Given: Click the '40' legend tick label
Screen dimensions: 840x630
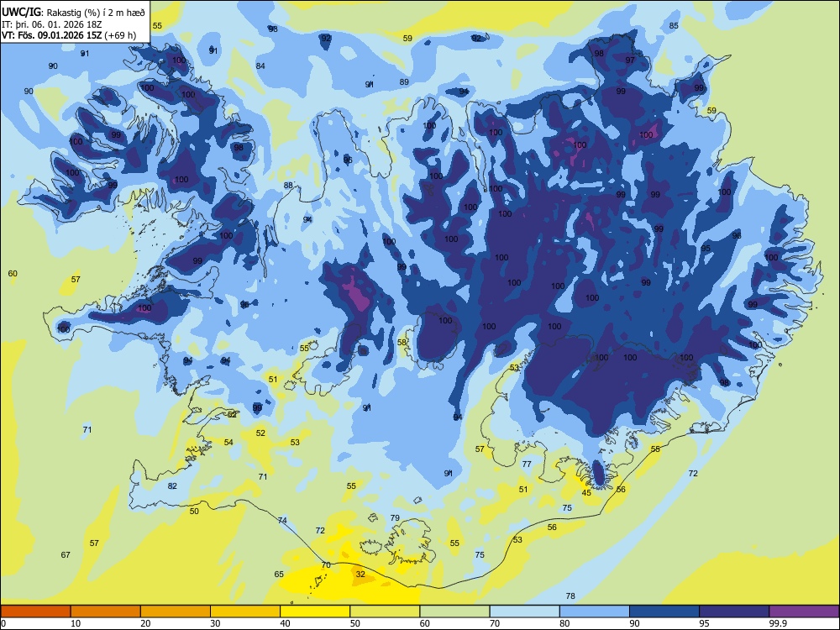Looking at the screenshot, I should point(285,623).
